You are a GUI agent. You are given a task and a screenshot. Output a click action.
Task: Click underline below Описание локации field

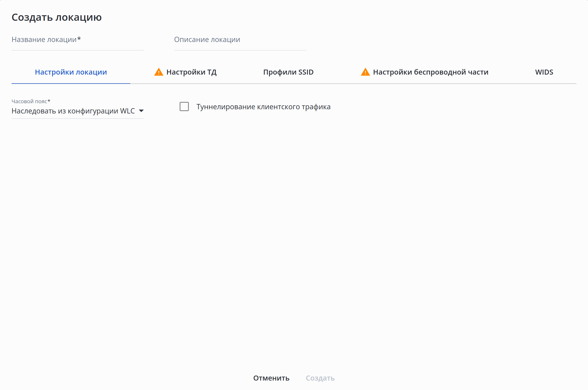tap(240, 50)
